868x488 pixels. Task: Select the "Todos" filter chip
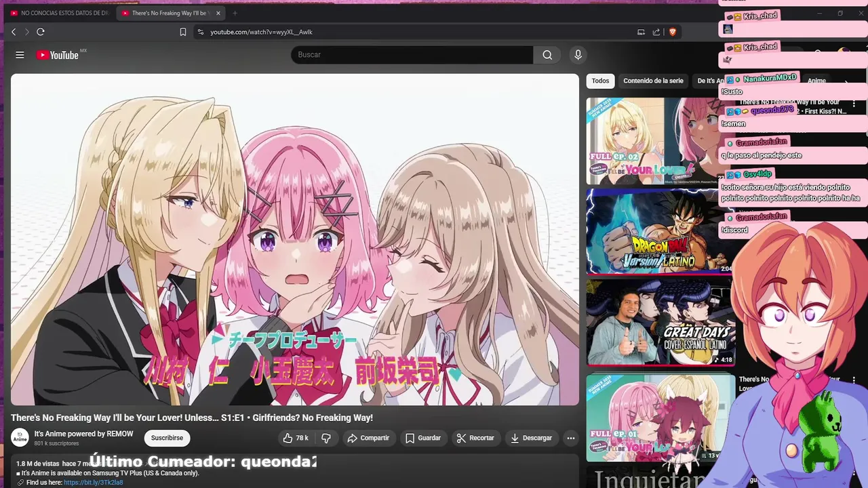601,81
